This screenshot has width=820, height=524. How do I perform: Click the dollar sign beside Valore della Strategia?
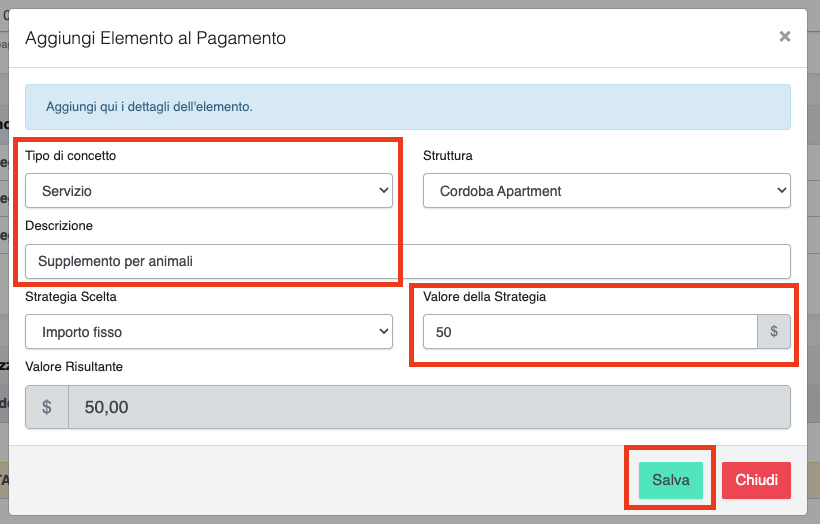[x=773, y=332]
